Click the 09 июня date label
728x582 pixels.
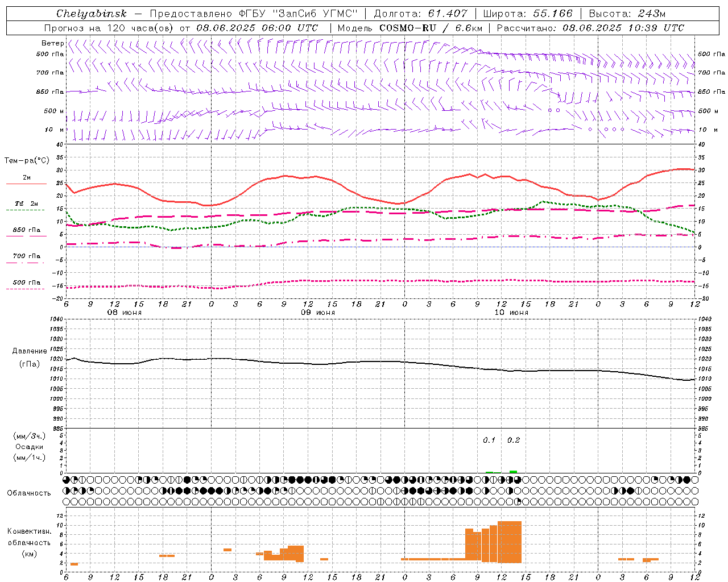tap(317, 313)
